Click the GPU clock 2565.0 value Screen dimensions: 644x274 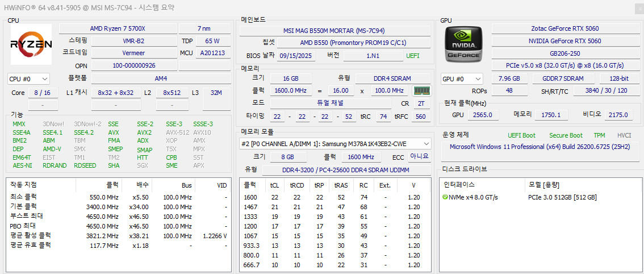click(x=483, y=115)
